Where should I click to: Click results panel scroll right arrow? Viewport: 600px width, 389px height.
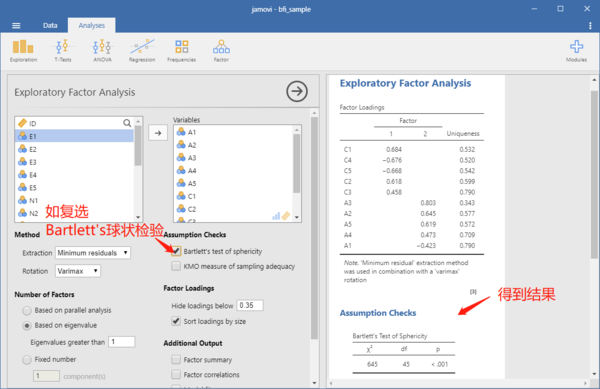coord(585,383)
